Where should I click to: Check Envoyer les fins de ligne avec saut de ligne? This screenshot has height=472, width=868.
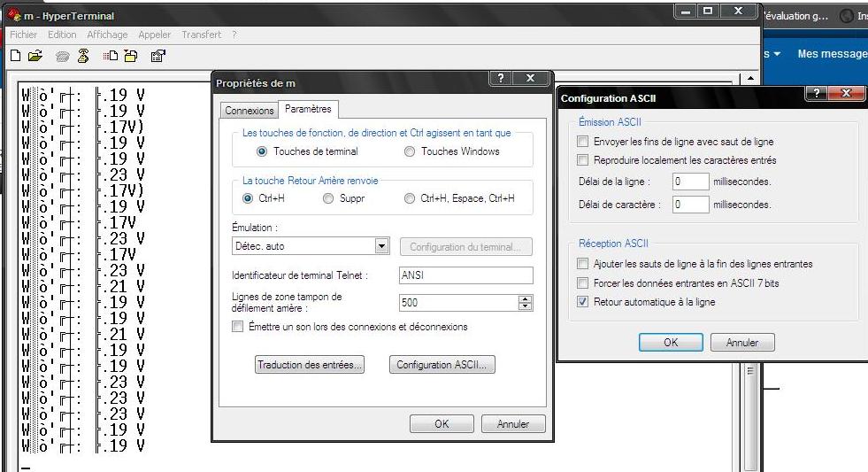582,142
